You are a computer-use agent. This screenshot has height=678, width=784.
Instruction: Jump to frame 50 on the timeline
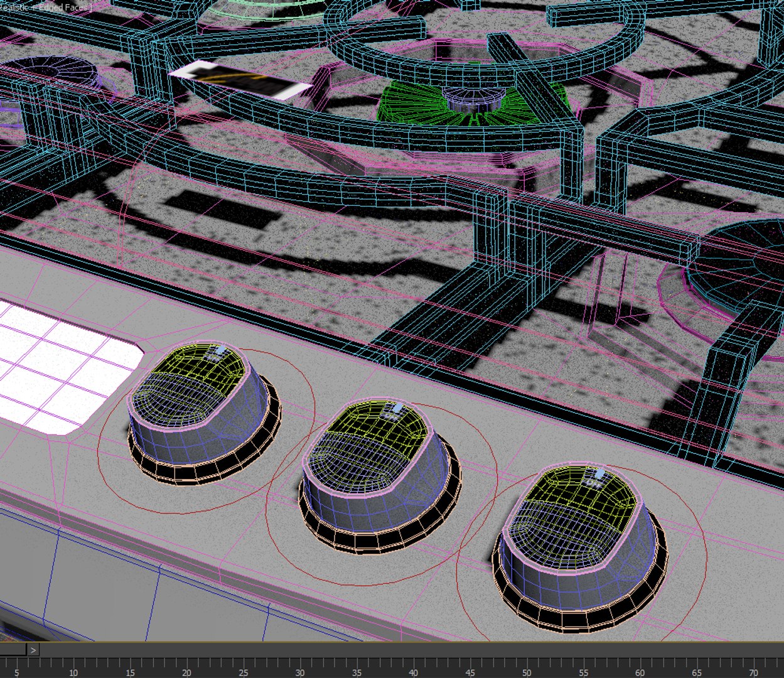[526, 672]
